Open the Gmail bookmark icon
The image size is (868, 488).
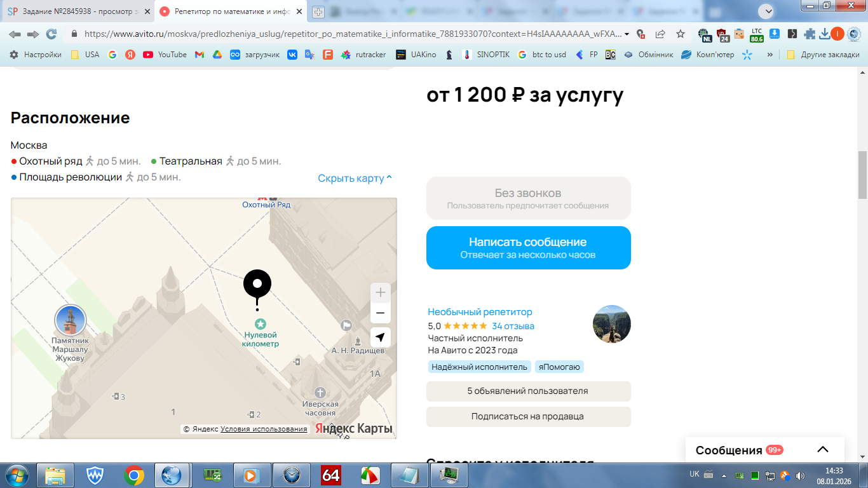(x=199, y=55)
